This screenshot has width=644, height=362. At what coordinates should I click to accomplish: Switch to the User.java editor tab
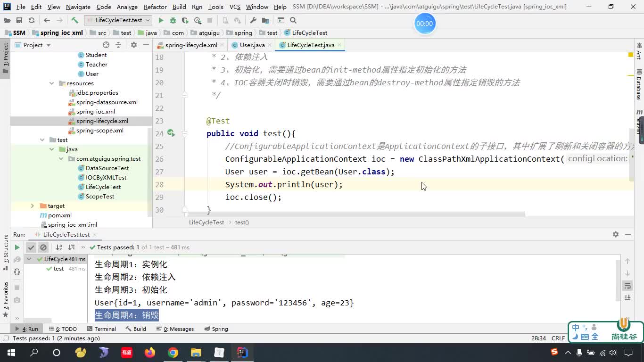(252, 45)
